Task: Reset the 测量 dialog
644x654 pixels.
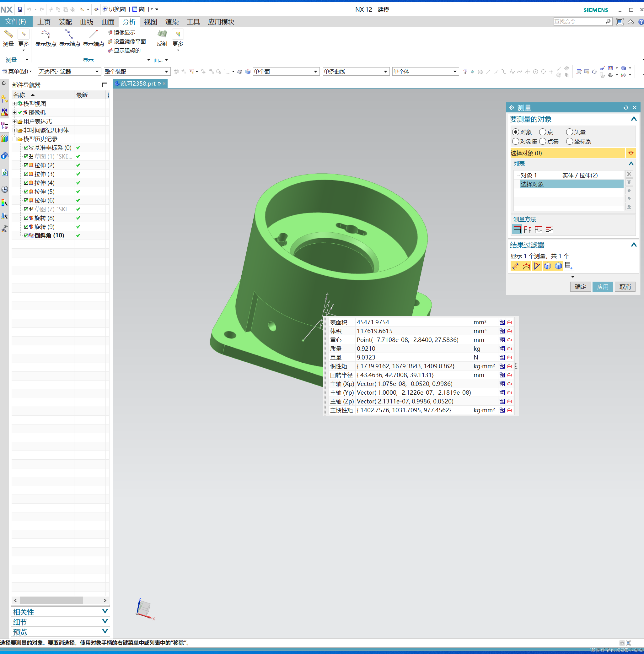Action: point(626,108)
